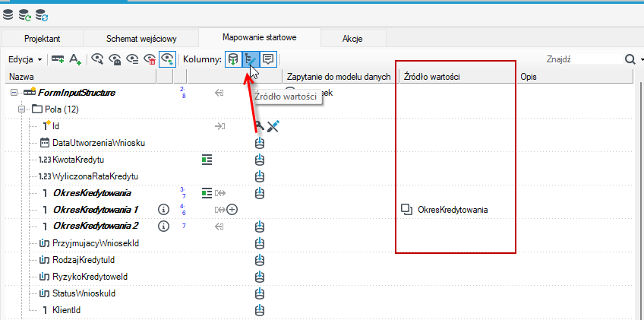Click the eye with padlock icon
Viewport: 644px width, 320px height.
point(114,59)
